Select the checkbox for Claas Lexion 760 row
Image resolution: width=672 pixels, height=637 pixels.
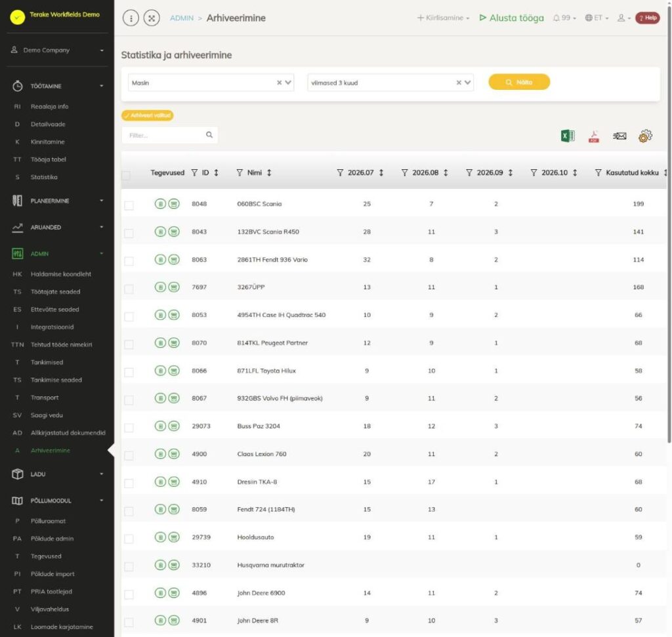(x=129, y=455)
